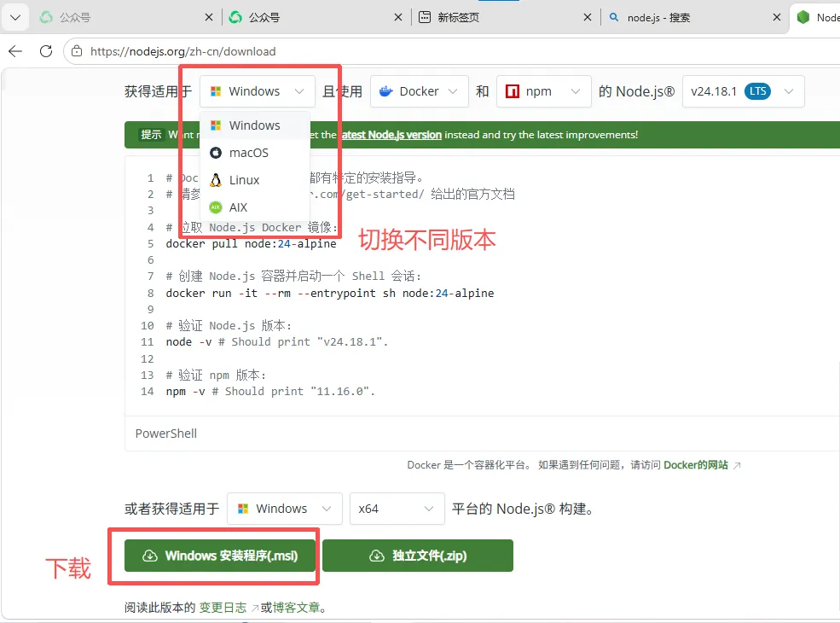The width and height of the screenshot is (840, 623).
Task: Open the 博客文章 link
Action: click(x=296, y=608)
